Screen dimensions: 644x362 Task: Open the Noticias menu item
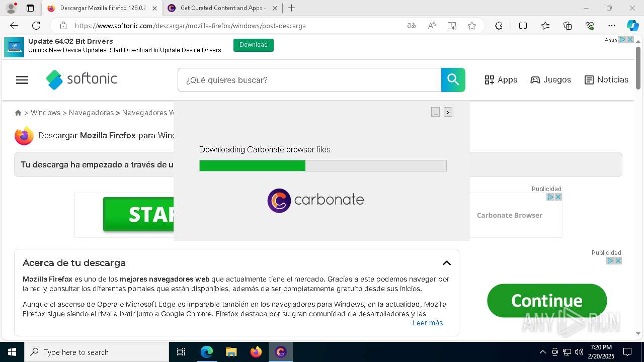click(x=606, y=80)
